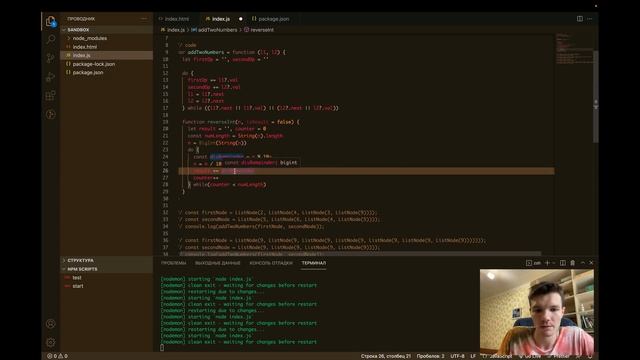Click the Пробелов: 2 indentation status

[431, 356]
